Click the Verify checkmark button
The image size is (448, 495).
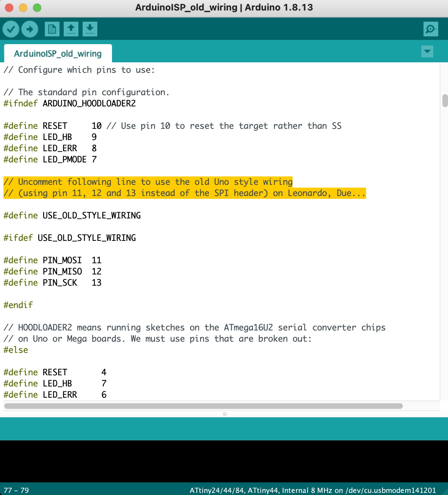click(11, 29)
